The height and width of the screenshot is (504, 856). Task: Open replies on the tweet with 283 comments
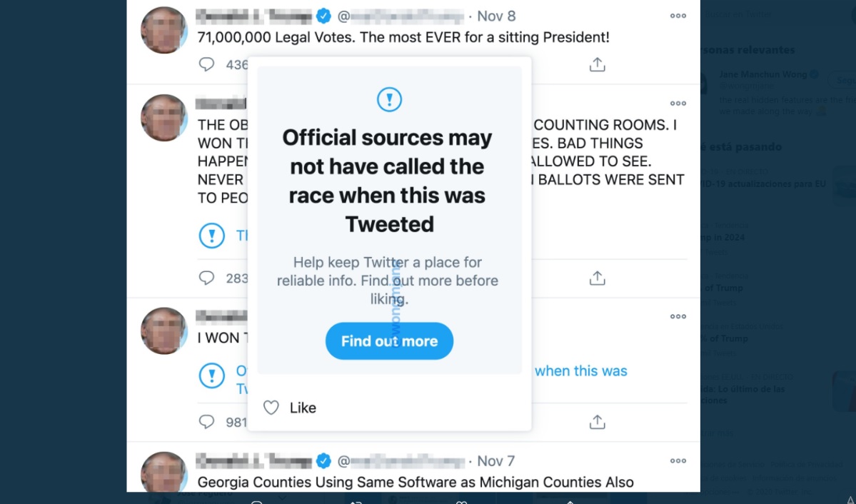point(206,278)
